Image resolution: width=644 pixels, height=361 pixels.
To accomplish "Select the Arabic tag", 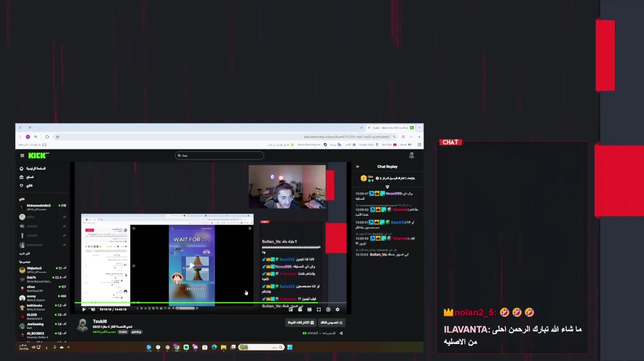I will pyautogui.click(x=122, y=332).
